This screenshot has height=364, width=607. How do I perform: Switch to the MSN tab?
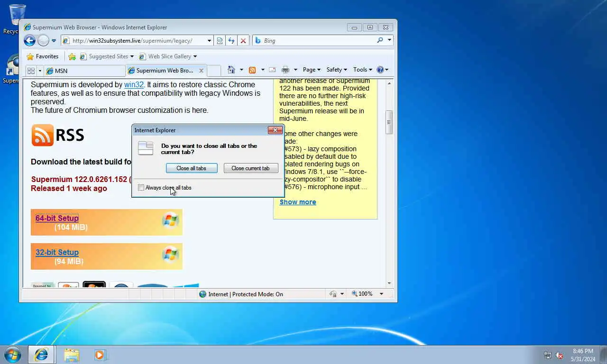point(84,71)
